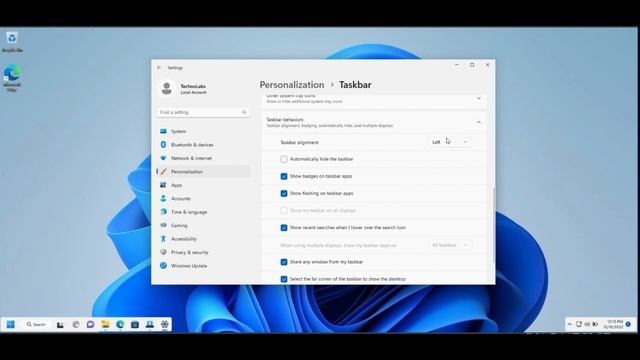Select Personalization in Settings sidebar

click(203, 171)
